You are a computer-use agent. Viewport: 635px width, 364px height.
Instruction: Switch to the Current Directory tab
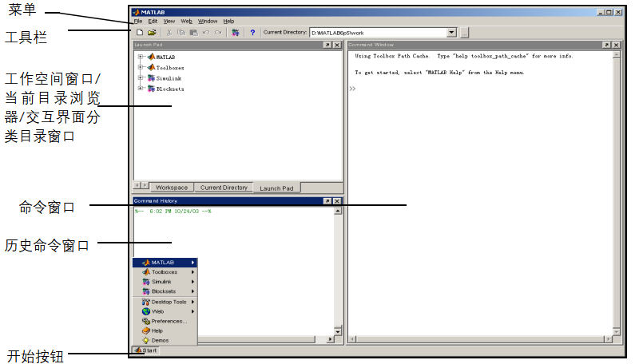224,188
